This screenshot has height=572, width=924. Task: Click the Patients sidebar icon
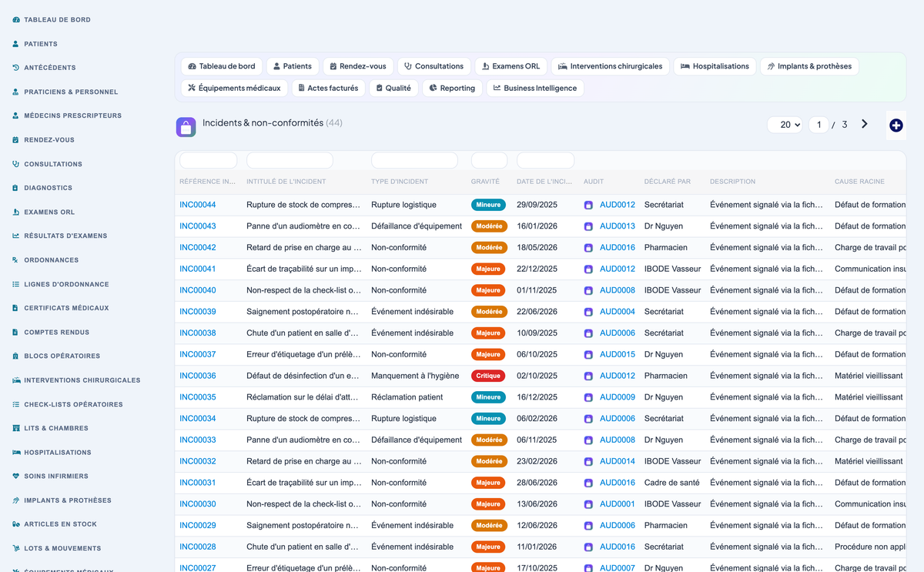16,44
